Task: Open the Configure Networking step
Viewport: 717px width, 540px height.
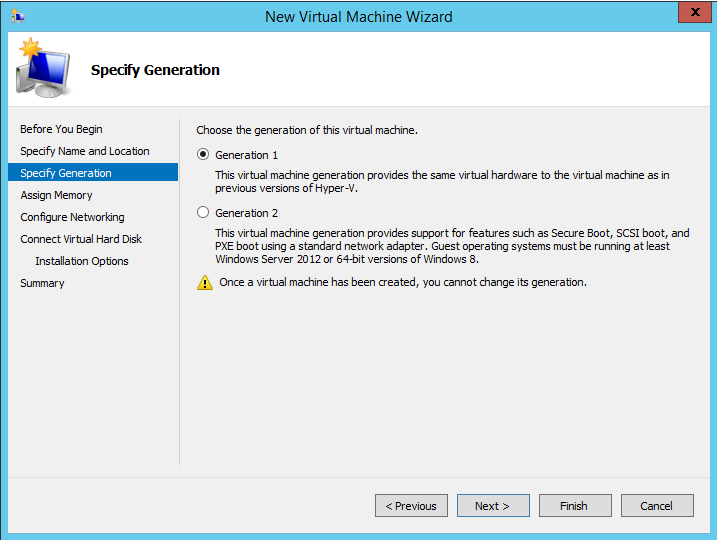Action: (x=72, y=217)
